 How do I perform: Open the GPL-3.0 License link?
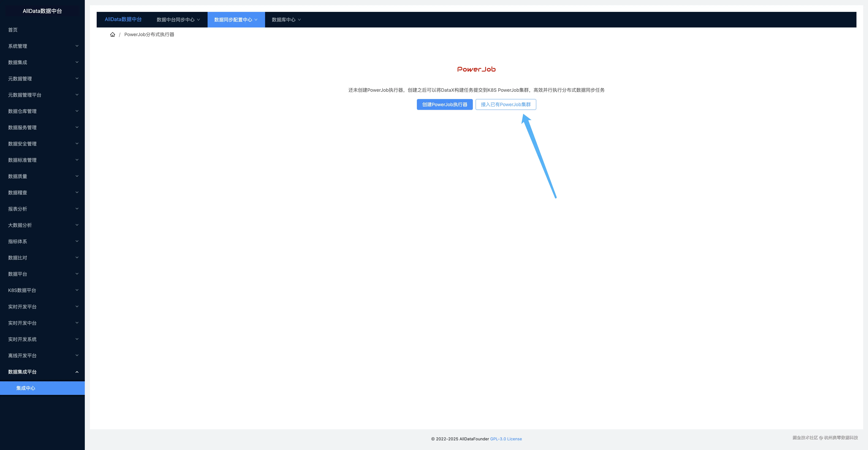pos(506,439)
